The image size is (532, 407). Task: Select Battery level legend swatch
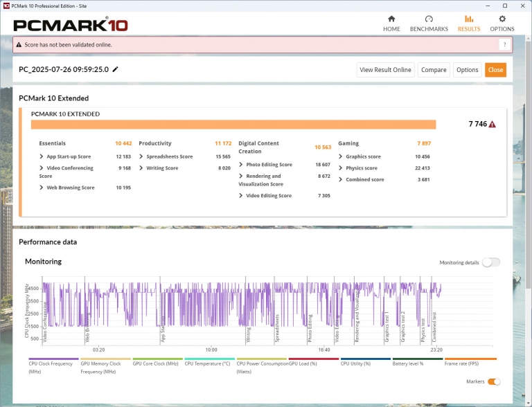click(418, 359)
